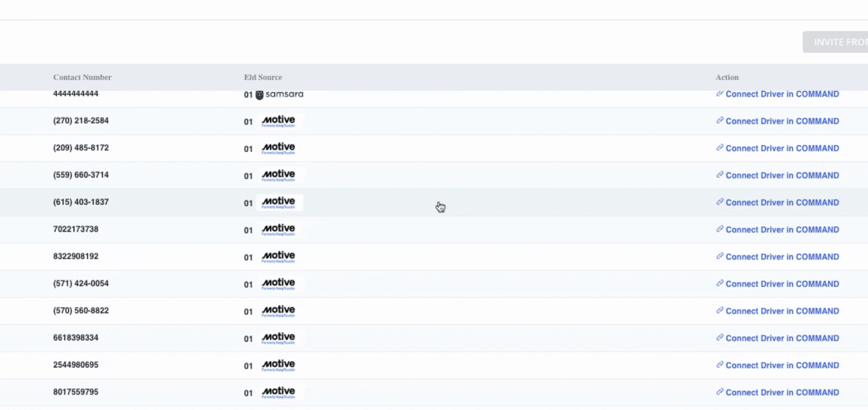Click the Motive logo in the 2544980695 row
Image resolution: width=868 pixels, height=410 pixels.
tap(279, 365)
